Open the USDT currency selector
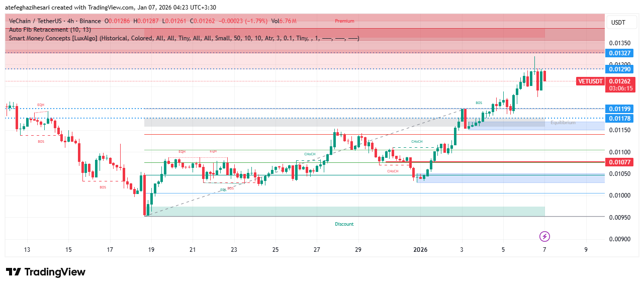The width and height of the screenshot is (644, 287). (618, 23)
